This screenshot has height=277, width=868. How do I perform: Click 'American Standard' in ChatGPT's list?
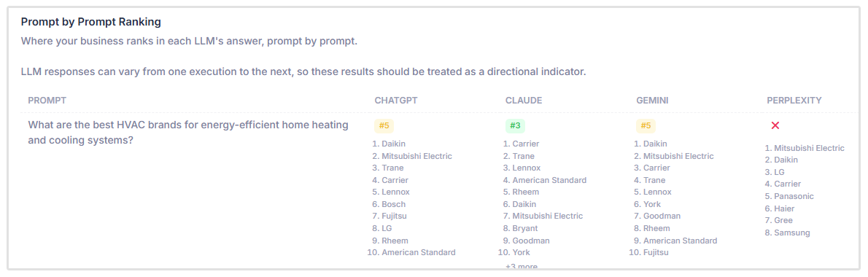coord(419,253)
